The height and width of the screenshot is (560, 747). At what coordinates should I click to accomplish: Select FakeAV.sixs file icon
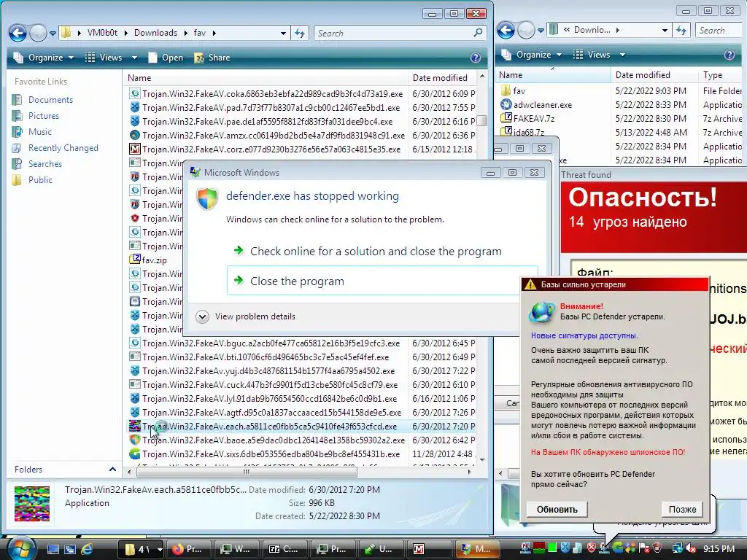[135, 454]
